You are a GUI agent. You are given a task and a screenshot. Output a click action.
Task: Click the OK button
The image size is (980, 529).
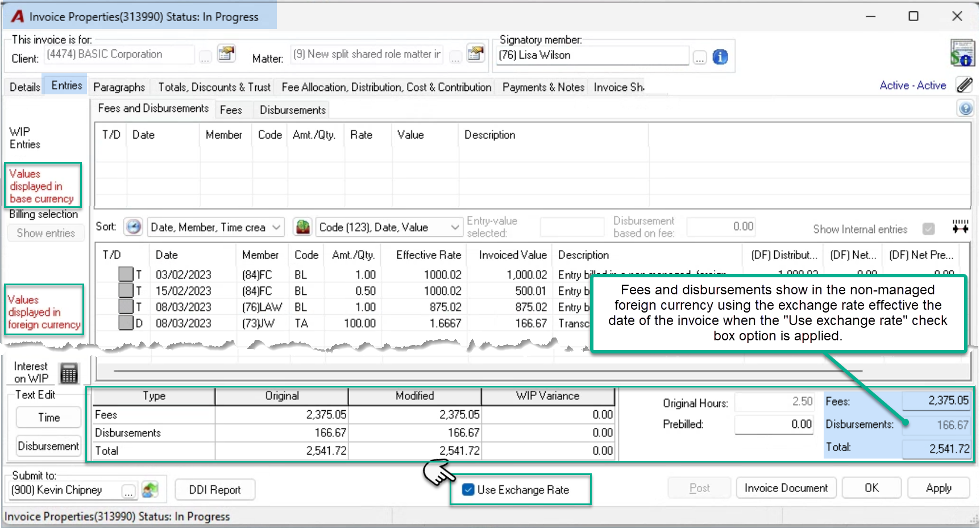click(871, 488)
